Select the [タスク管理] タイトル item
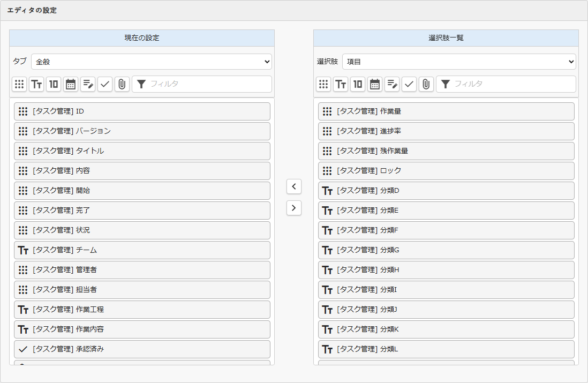Image resolution: width=588 pixels, height=383 pixels. (x=142, y=151)
